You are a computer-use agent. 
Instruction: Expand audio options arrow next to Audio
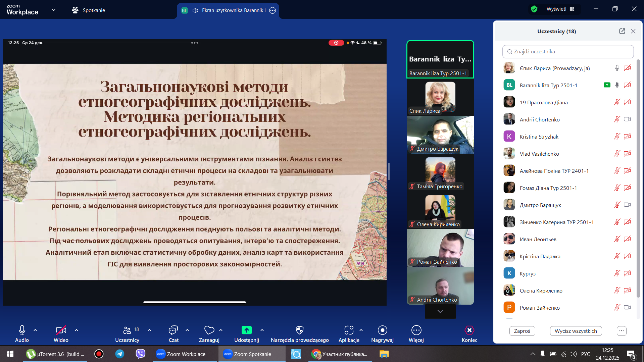35,330
